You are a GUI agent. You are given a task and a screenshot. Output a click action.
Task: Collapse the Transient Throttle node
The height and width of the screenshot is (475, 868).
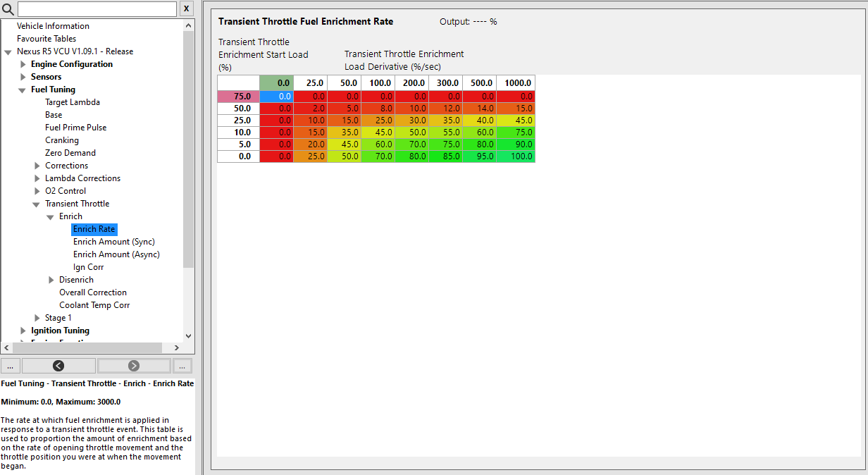point(36,204)
